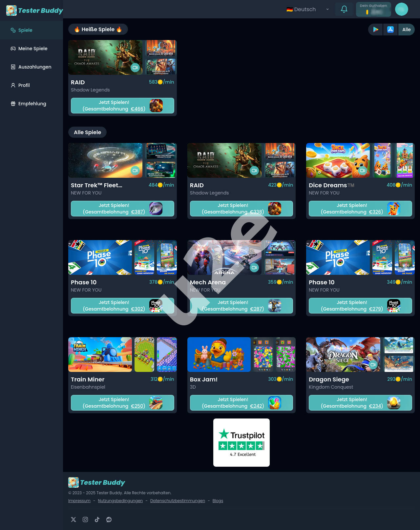Open Profil in the sidebar

click(31, 85)
